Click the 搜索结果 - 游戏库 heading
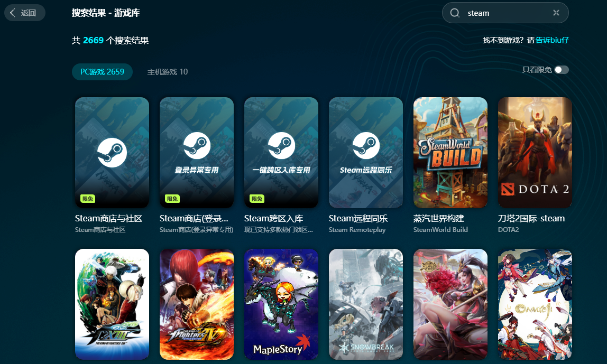The width and height of the screenshot is (607, 364). (x=106, y=13)
